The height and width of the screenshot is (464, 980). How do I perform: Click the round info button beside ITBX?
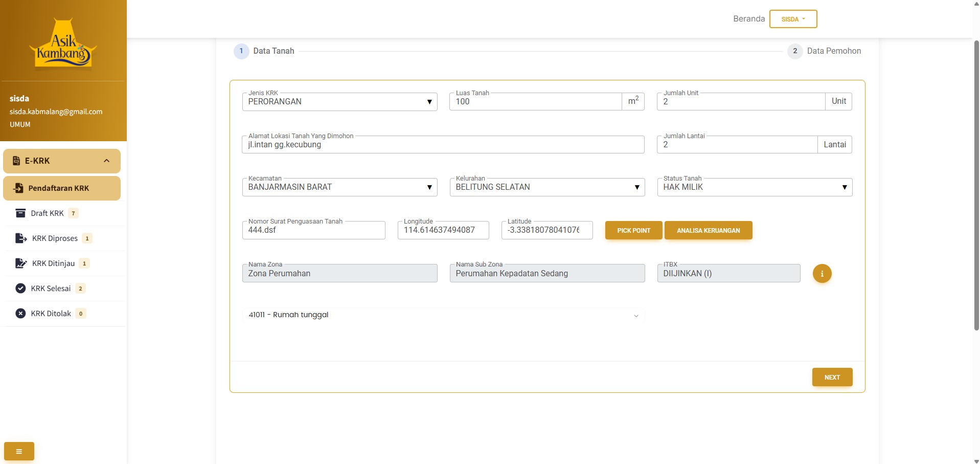tap(822, 274)
